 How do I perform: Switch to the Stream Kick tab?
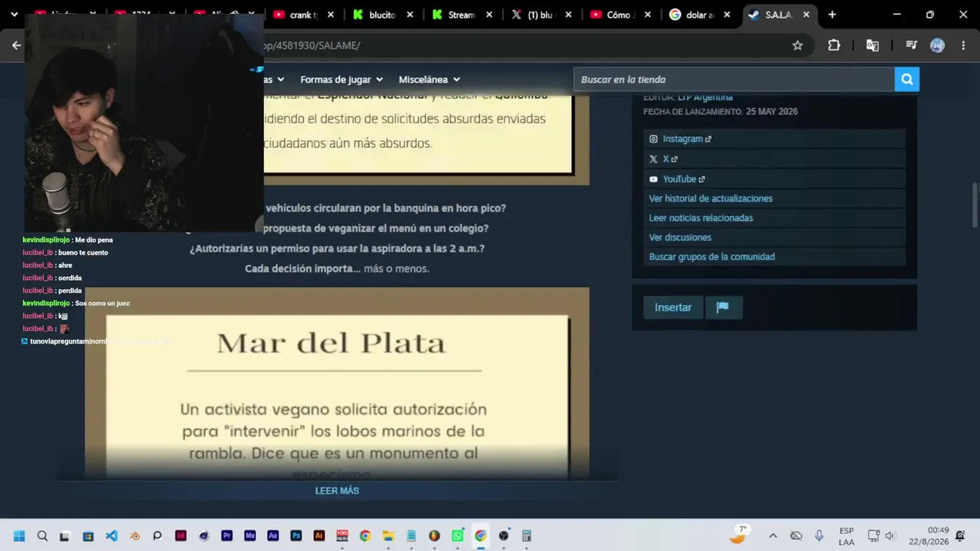pos(463,15)
